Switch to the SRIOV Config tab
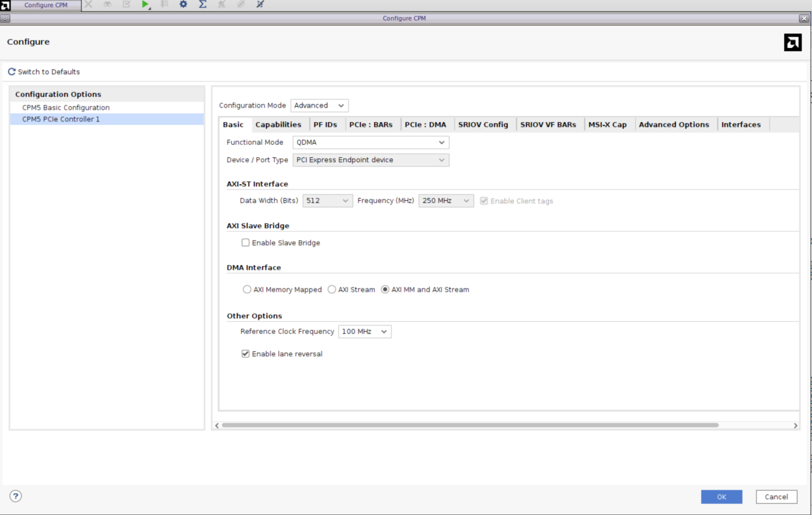Viewport: 812px width, 515px height. point(483,124)
